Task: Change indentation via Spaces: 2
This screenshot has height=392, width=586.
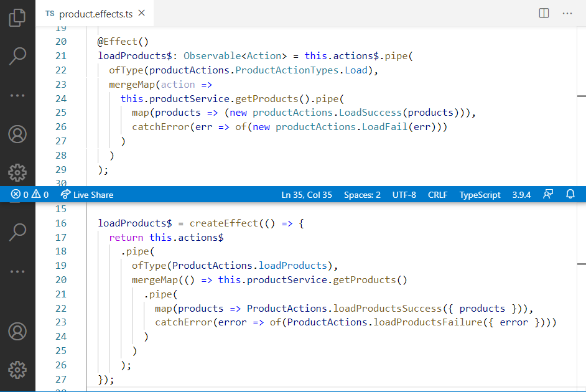Action: pyautogui.click(x=362, y=195)
